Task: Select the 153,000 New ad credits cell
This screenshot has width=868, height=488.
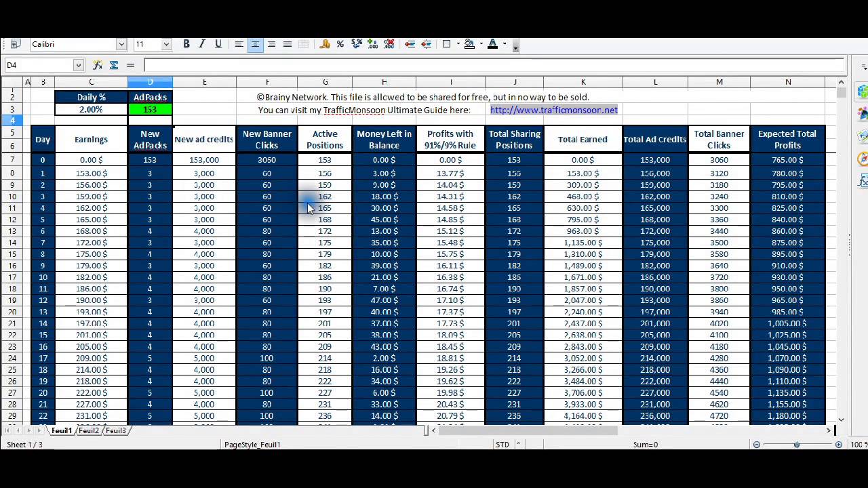Action: [204, 160]
